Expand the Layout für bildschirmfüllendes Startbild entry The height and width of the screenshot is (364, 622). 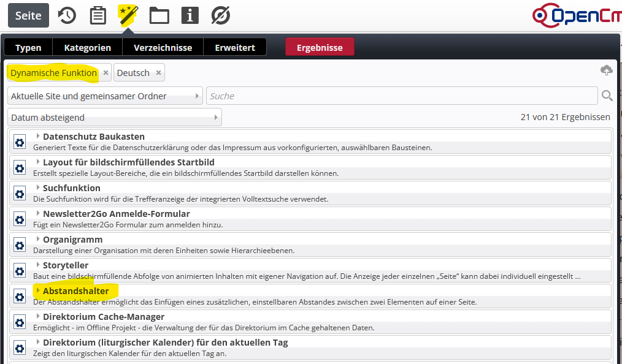coord(37,162)
